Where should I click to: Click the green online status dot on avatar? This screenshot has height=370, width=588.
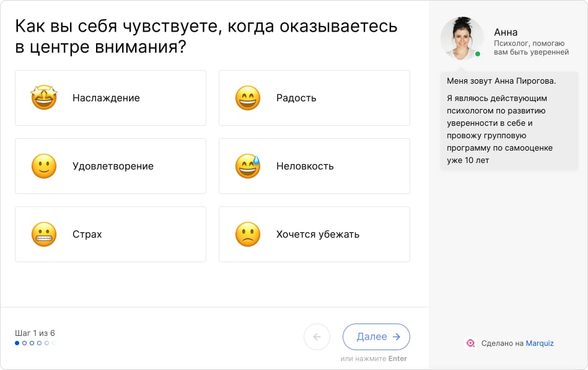(x=478, y=53)
